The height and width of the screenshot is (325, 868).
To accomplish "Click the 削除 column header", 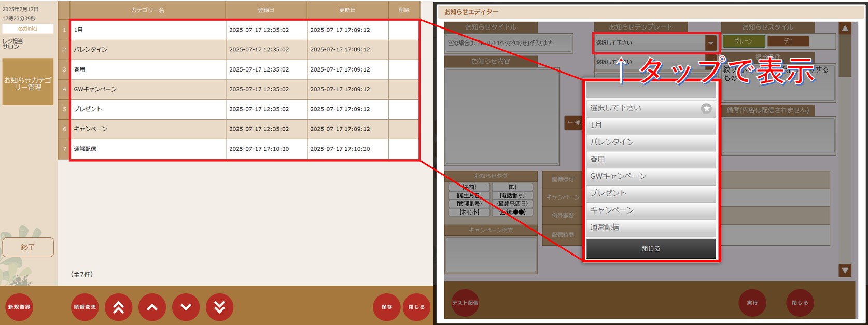I will click(404, 10).
